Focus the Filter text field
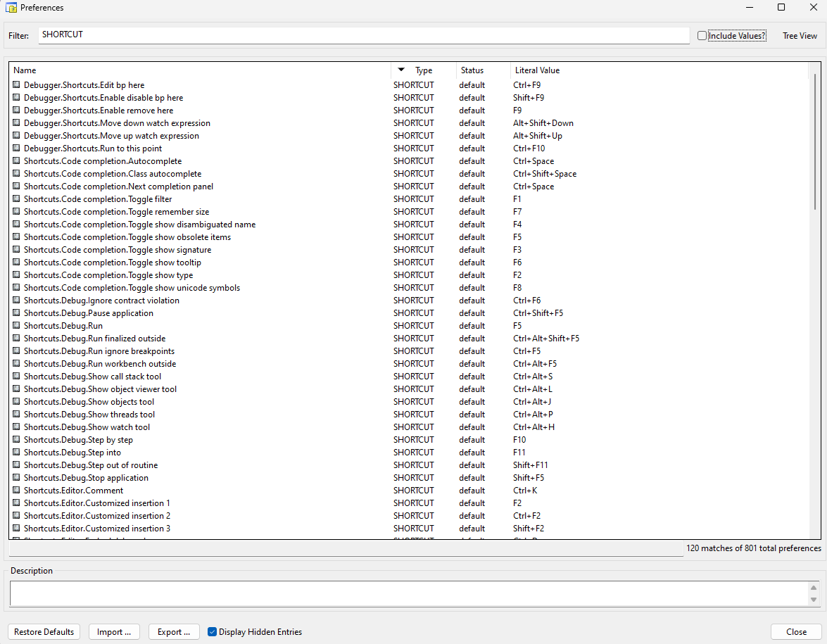Viewport: 827px width, 644px height. pos(363,34)
